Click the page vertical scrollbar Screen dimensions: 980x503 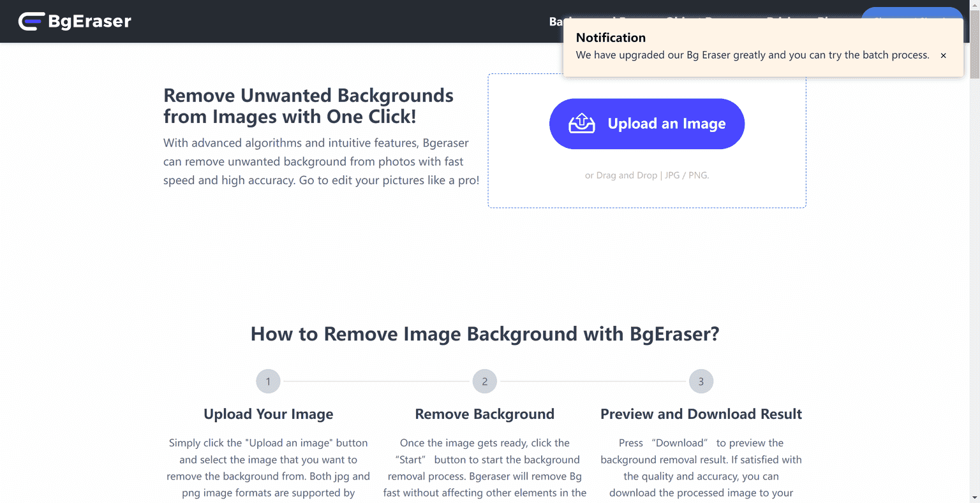click(974, 251)
